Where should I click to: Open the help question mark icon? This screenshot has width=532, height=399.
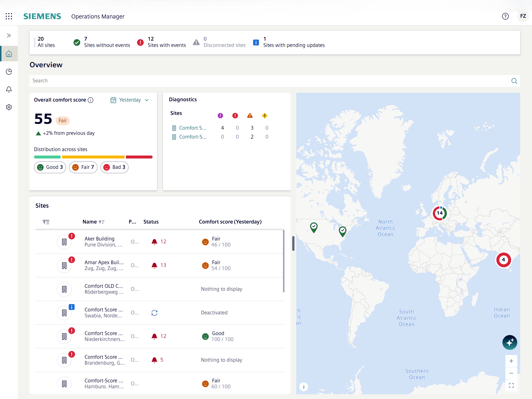click(505, 16)
